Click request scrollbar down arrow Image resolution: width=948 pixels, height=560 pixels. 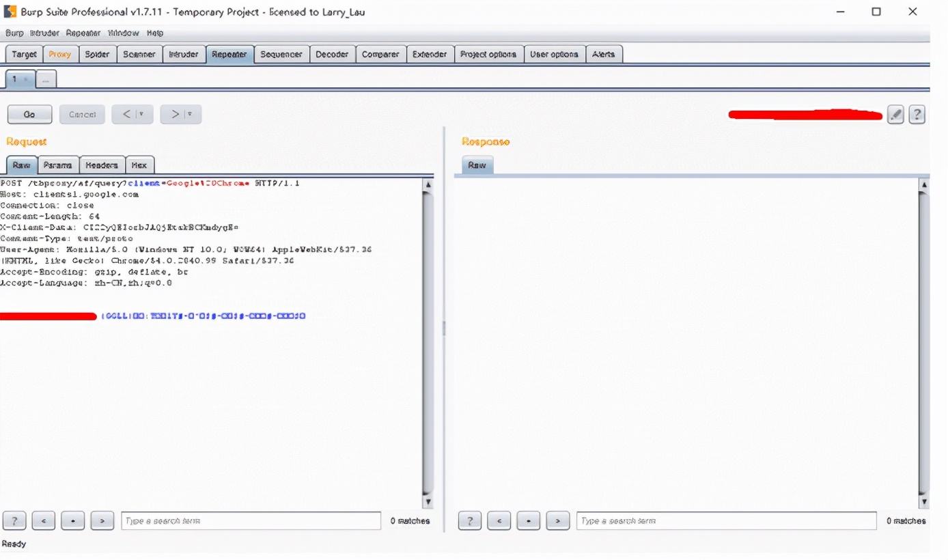(x=428, y=502)
